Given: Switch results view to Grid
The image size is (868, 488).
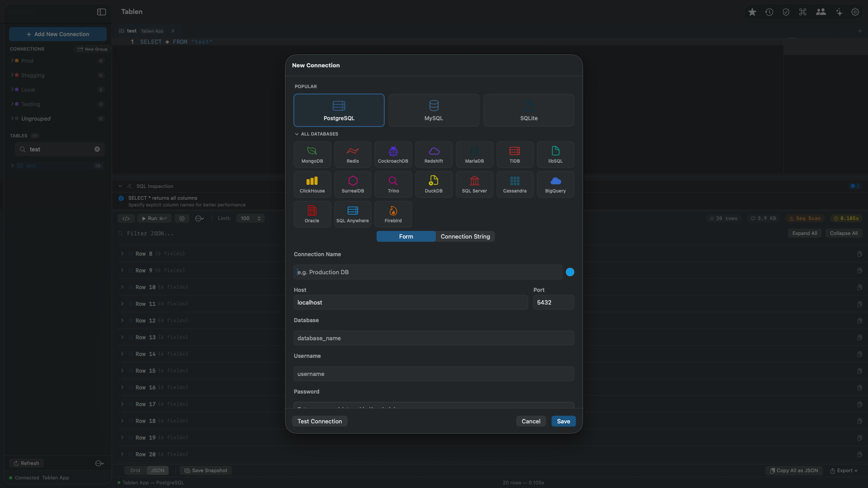Looking at the screenshot, I should [135, 470].
